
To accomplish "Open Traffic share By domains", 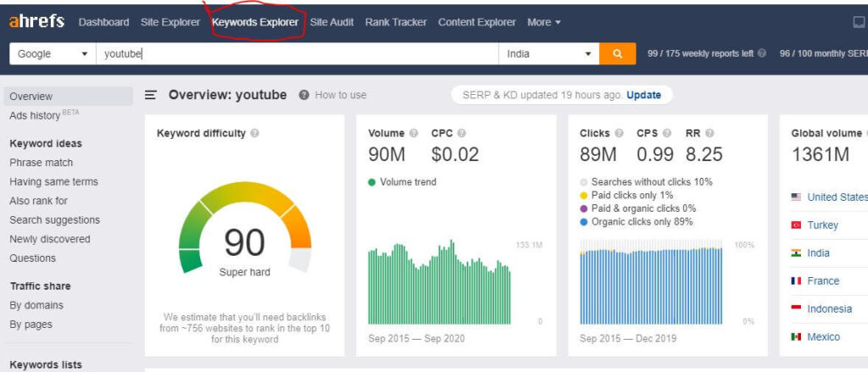I will [36, 305].
